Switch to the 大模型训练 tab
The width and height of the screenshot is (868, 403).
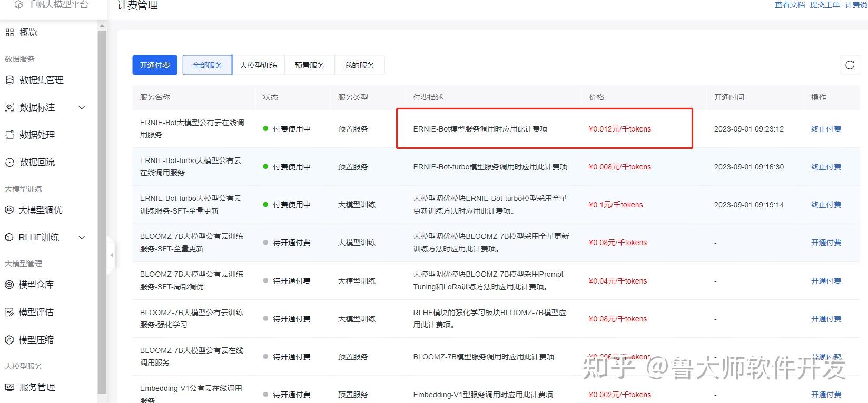(258, 65)
